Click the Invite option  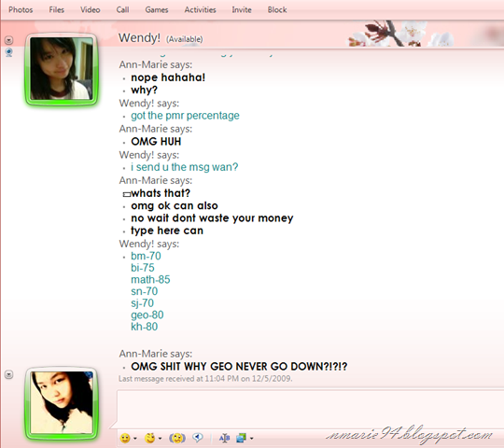point(242,9)
